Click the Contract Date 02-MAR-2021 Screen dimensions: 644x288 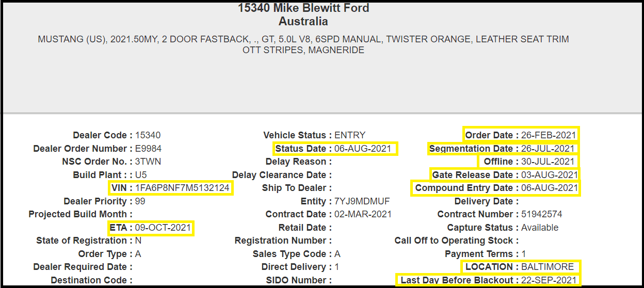363,214
